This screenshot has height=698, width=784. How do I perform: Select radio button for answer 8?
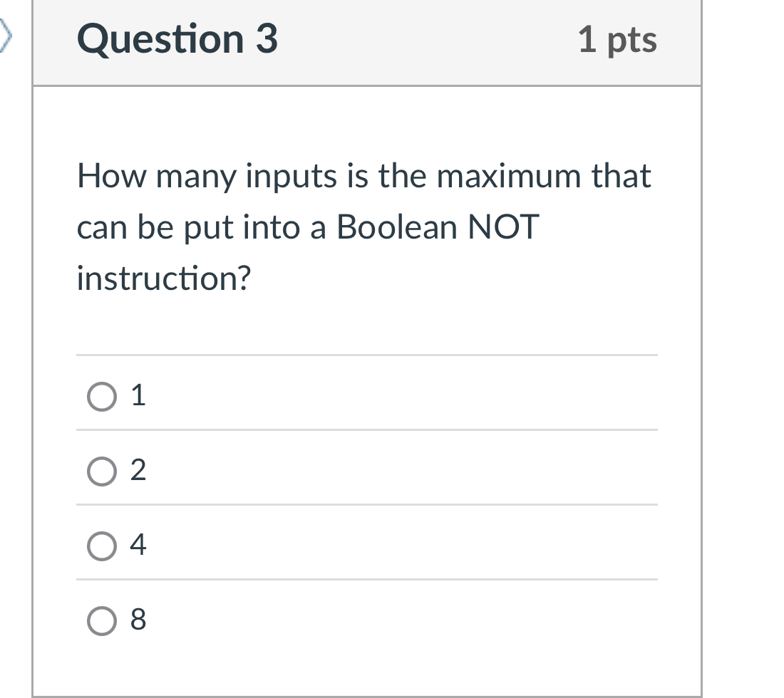100,620
